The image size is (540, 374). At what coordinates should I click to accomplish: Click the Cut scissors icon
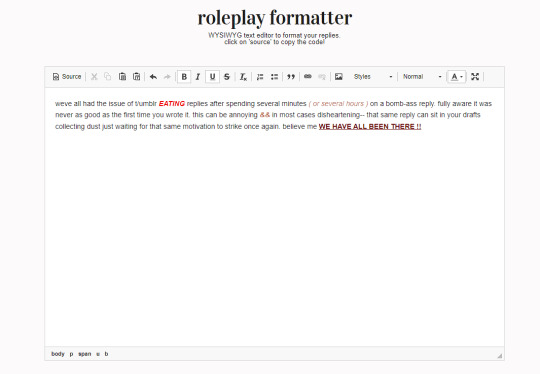pos(94,76)
